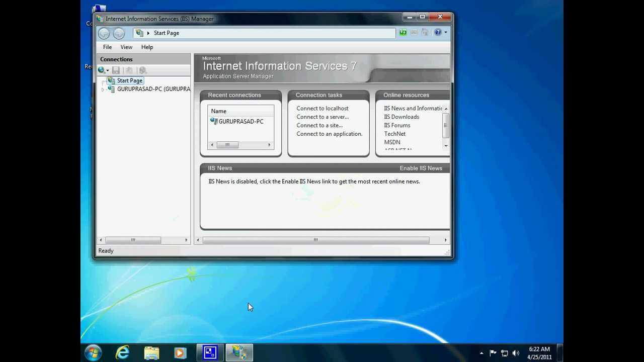
Task: Click the address bar Start Page text
Action: (x=167, y=33)
